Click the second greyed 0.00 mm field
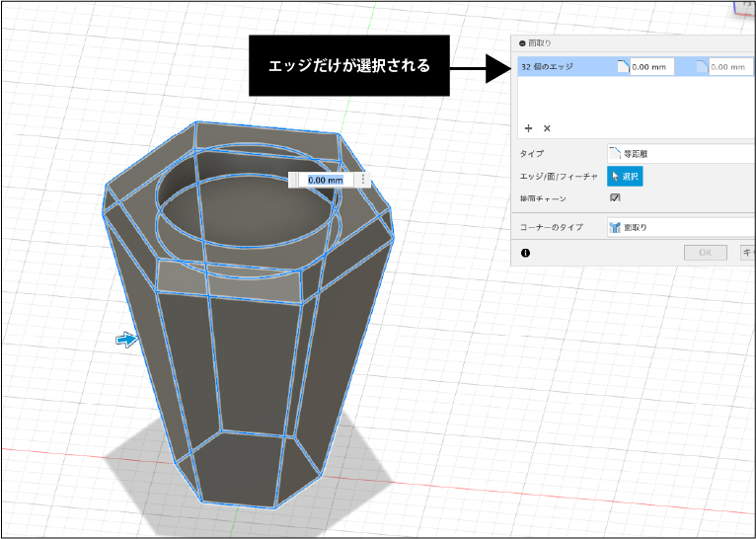 pyautogui.click(x=730, y=67)
